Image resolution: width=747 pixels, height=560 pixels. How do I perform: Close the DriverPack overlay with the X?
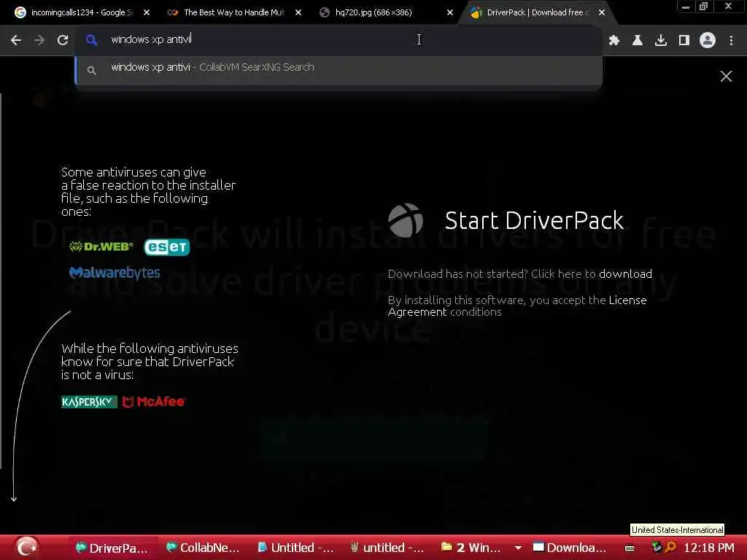tap(726, 76)
